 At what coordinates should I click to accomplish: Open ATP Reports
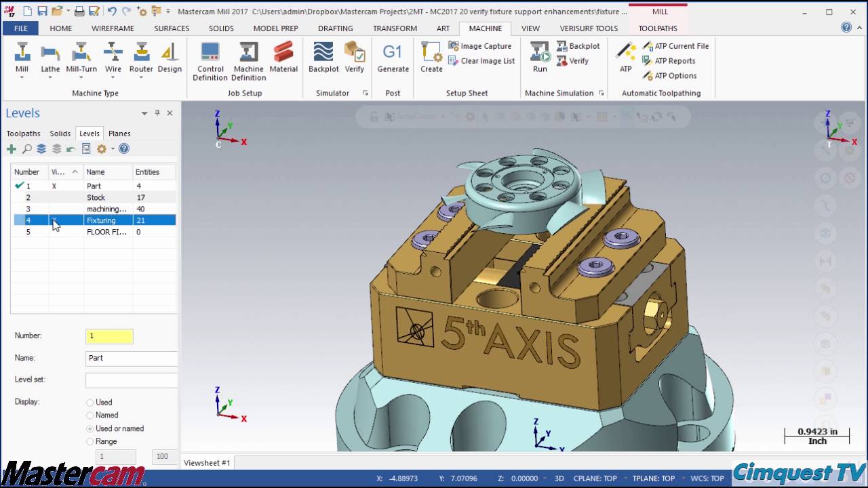(x=669, y=61)
